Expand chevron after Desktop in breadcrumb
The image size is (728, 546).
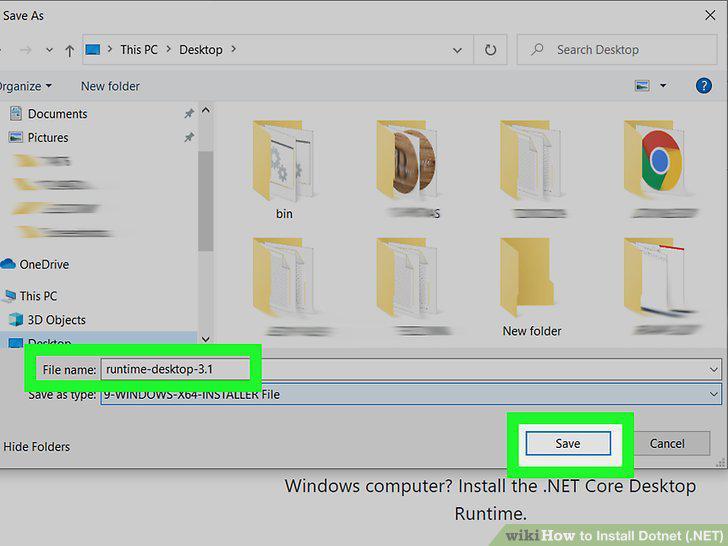234,49
